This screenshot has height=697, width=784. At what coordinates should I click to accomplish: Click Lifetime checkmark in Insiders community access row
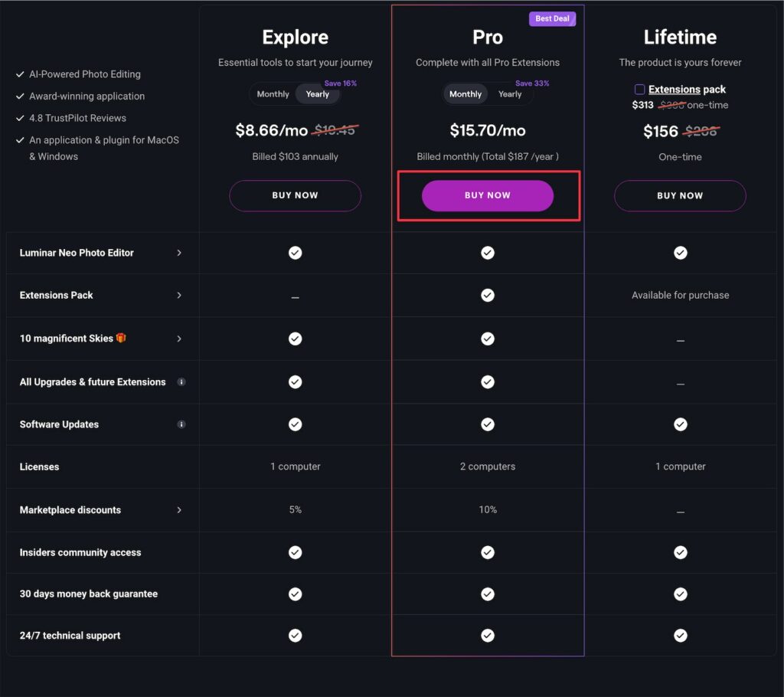(x=680, y=552)
